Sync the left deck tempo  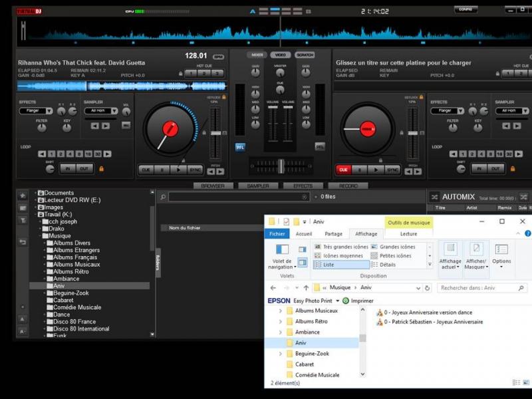tap(195, 170)
